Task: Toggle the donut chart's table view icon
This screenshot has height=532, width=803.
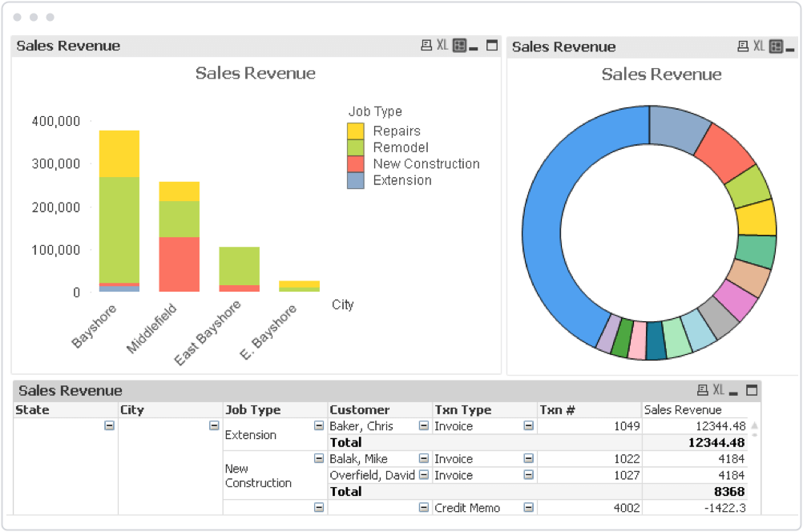Action: point(776,46)
